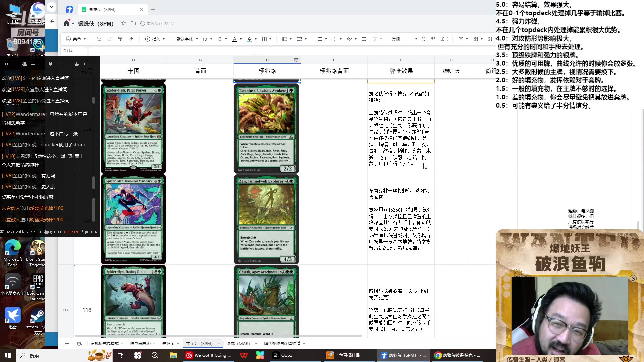Click Spider-Man, Brooklyn Visionary card image
Viewport: 644px width, 362px height.
click(133, 219)
